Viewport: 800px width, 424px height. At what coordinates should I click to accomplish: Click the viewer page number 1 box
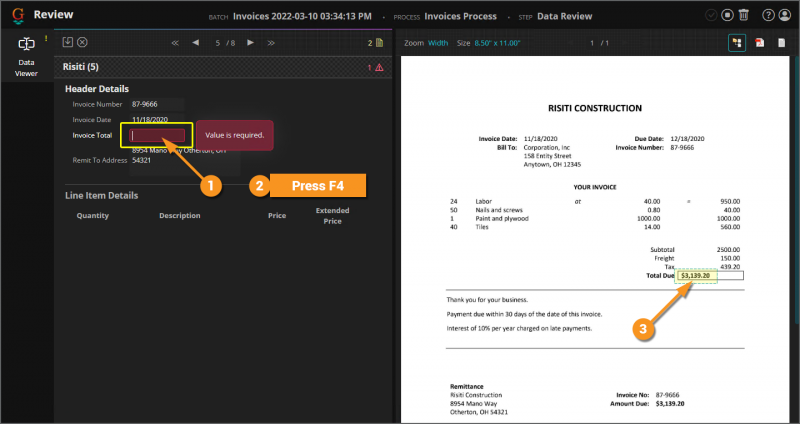point(592,43)
